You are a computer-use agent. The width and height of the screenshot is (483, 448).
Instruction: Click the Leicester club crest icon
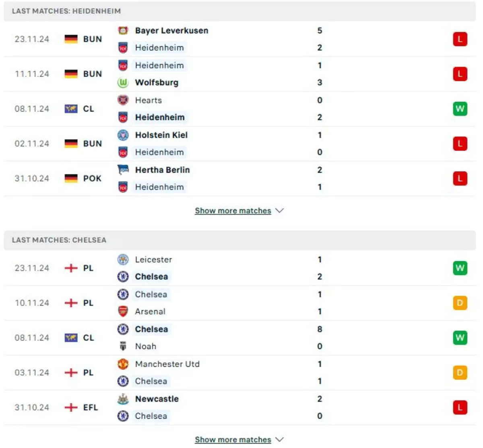pos(123,260)
